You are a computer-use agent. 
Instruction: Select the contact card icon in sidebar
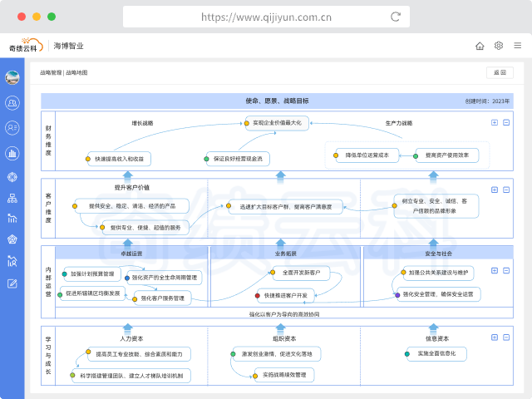click(12, 127)
